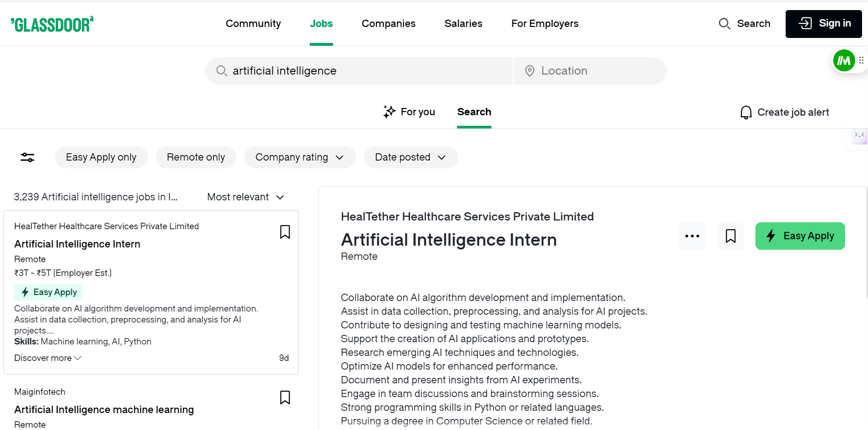This screenshot has width=868, height=430.
Task: Click the 9d posted age
Action: tap(284, 358)
